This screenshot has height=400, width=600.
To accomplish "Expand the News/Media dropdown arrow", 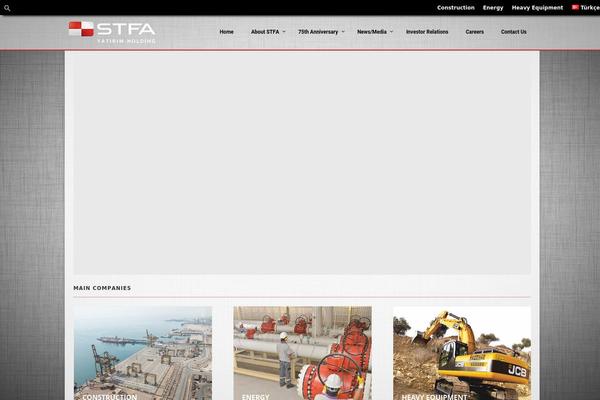I will [x=391, y=32].
